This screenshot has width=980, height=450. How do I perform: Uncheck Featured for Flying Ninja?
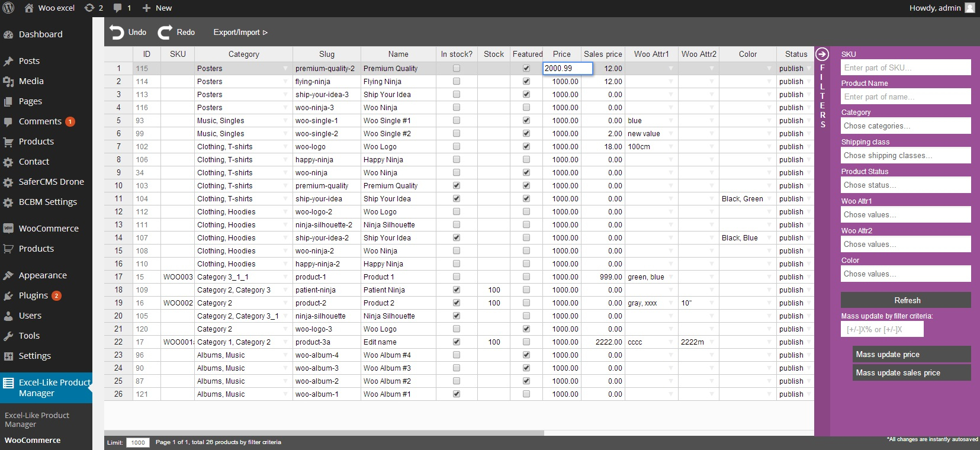point(526,82)
